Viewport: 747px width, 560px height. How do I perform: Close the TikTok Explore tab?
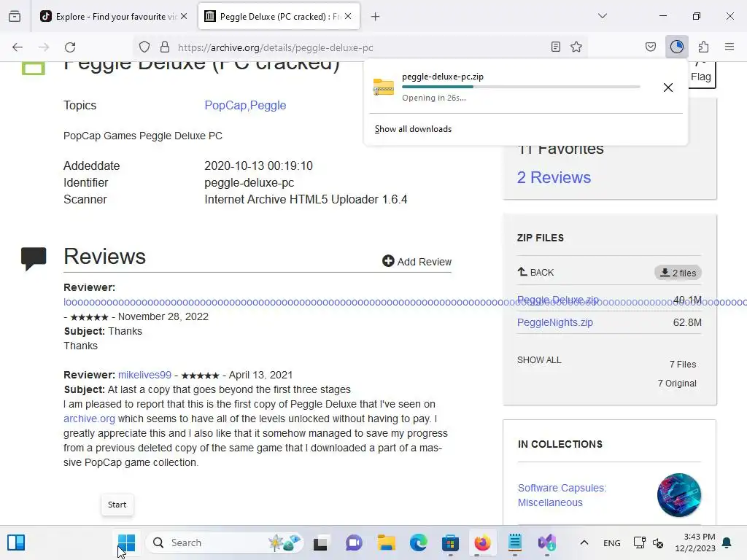pos(184,16)
